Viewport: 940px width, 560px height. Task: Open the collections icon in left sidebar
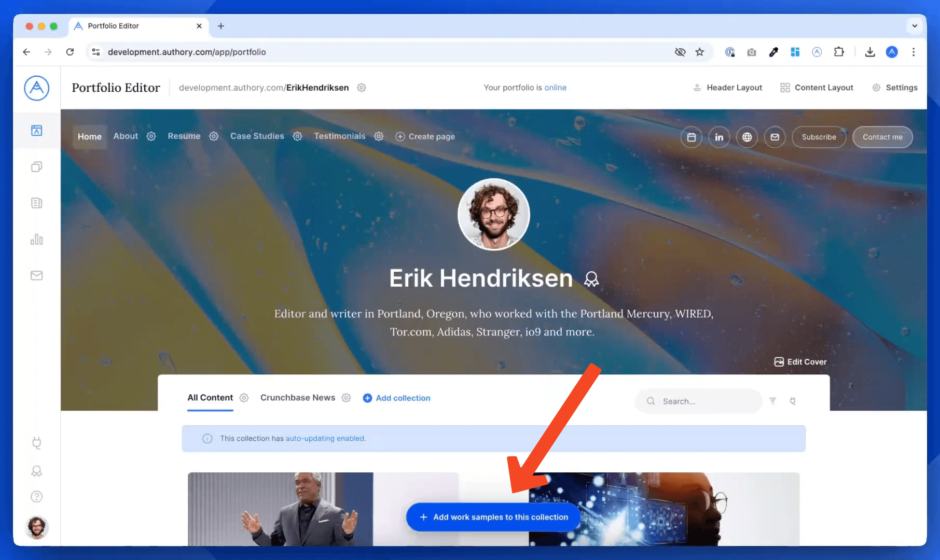[x=36, y=166]
